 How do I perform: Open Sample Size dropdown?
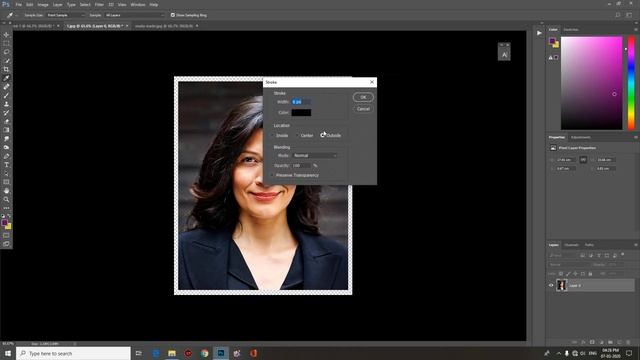(x=66, y=15)
